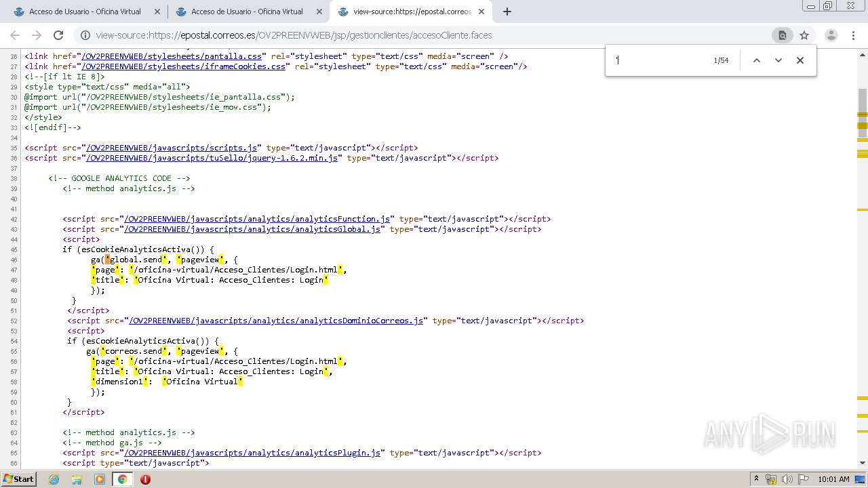Open scripts.js source link
The width and height of the screenshot is (868, 488).
click(x=172, y=148)
